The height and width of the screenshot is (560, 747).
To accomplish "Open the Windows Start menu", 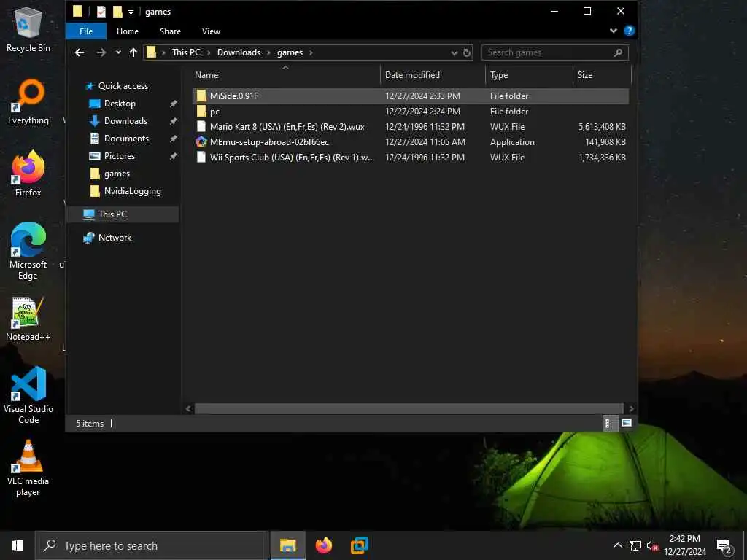I will click(x=18, y=545).
